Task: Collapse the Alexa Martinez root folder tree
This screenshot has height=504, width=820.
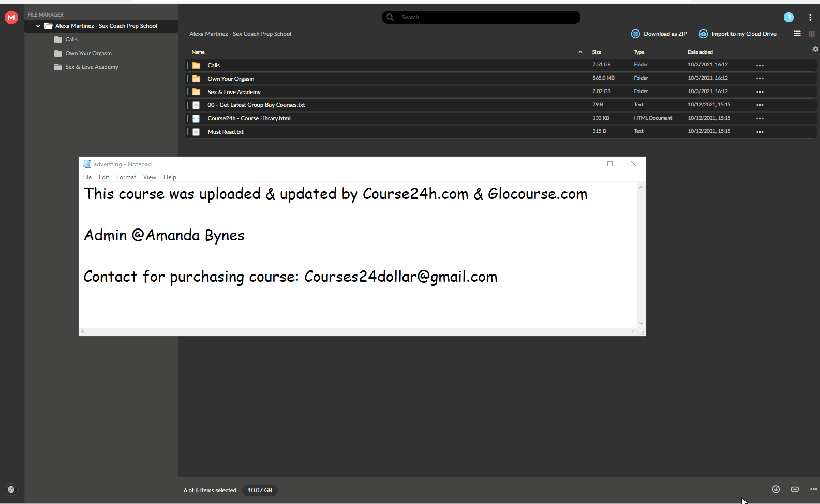Action: coord(38,26)
